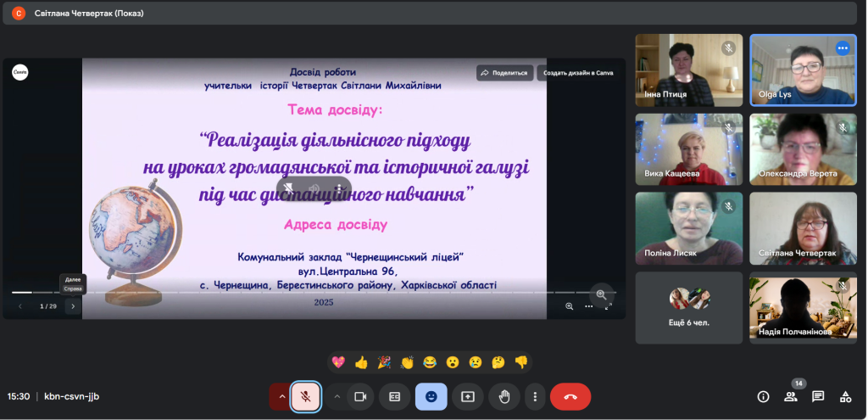Click the large round magnifier button

(602, 295)
